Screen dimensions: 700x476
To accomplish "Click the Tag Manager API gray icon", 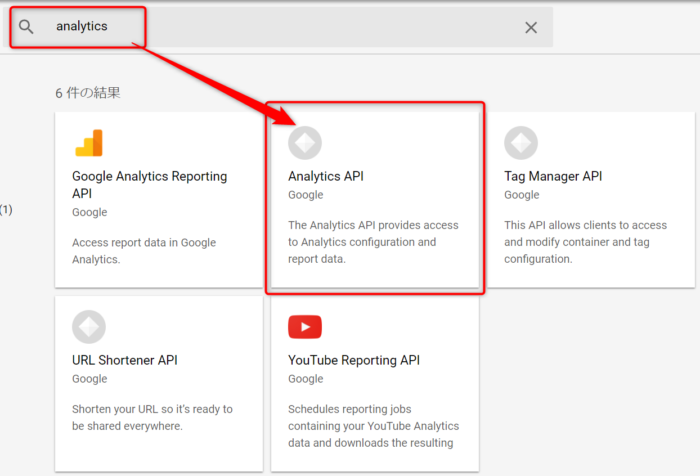I will point(521,143).
